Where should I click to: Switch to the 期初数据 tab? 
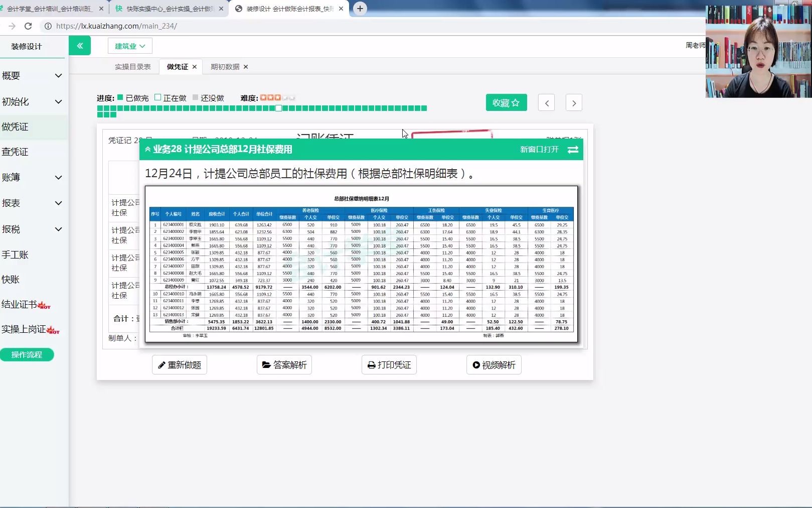tap(224, 66)
